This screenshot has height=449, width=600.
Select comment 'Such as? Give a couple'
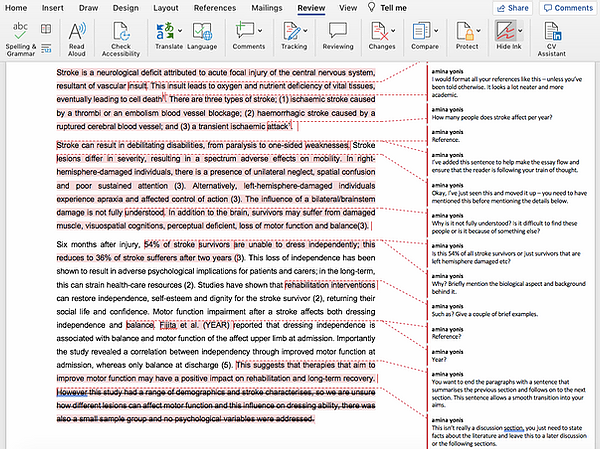485,310
